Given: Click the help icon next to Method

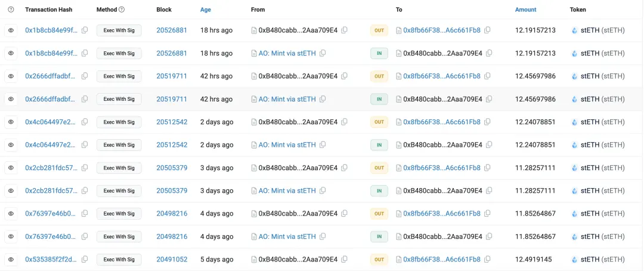Looking at the screenshot, I should click(x=122, y=10).
